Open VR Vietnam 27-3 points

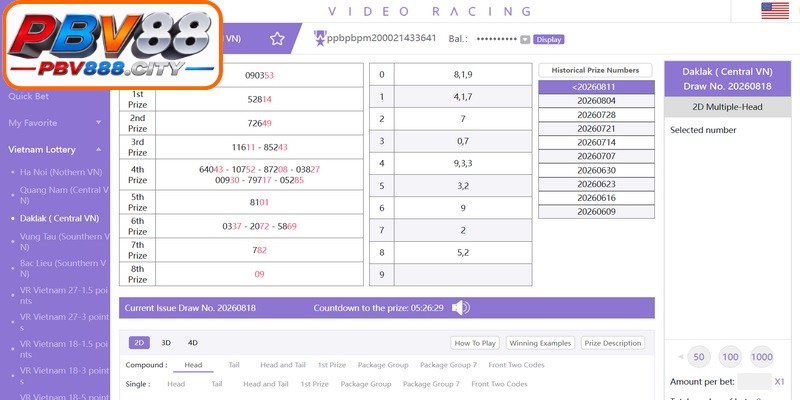point(64,322)
